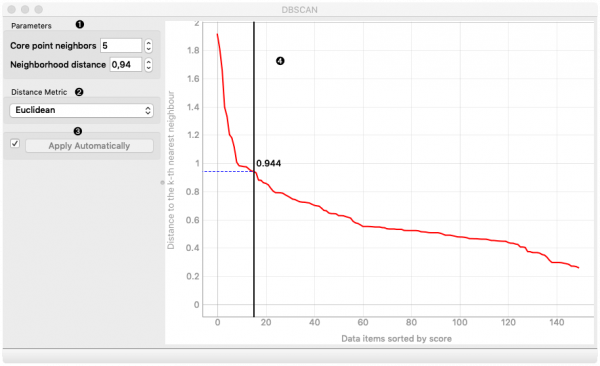Image resolution: width=600 pixels, height=366 pixels.
Task: Click the number 4 marker in the plot
Action: click(280, 61)
